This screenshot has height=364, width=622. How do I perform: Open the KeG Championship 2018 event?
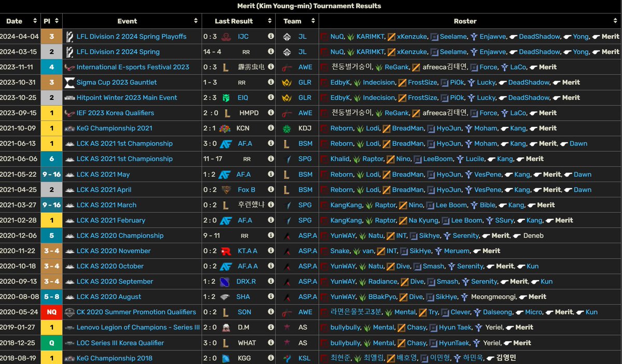click(115, 358)
